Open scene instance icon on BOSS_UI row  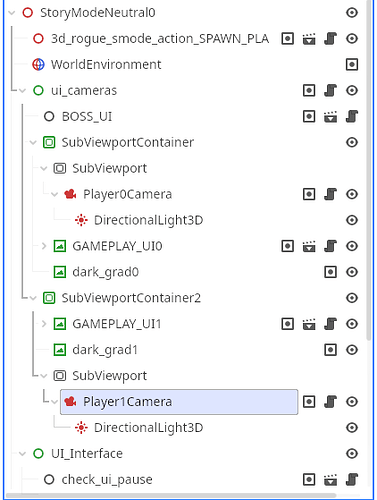coord(330,117)
